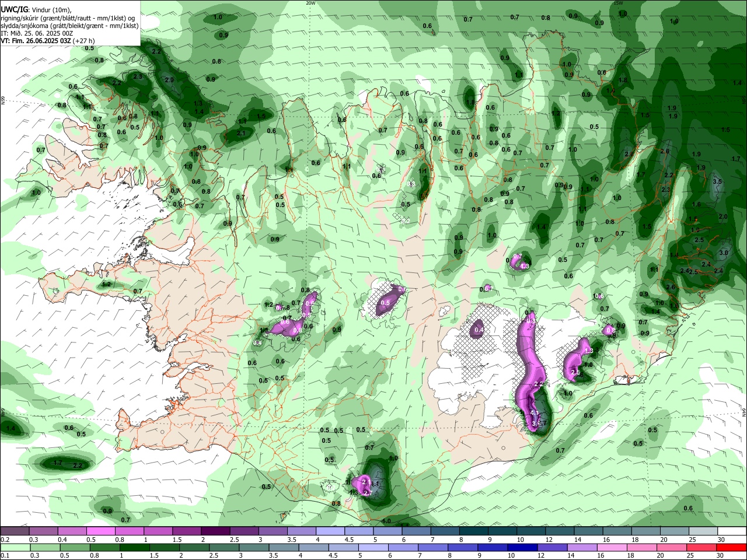Pick the rain legend swatch between 2 and 2.5
The width and height of the screenshot is (747, 560).
[x=194, y=548]
